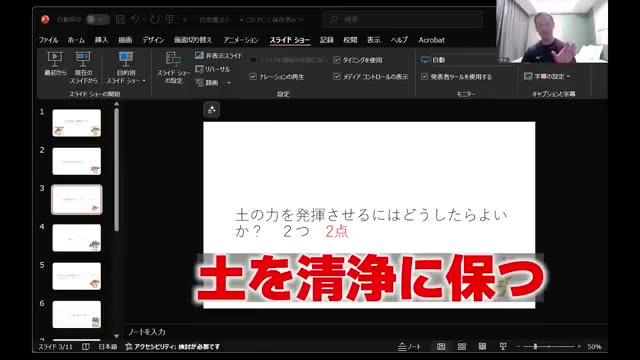
Task: Open the File (ファイル) tab
Action: click(48, 40)
